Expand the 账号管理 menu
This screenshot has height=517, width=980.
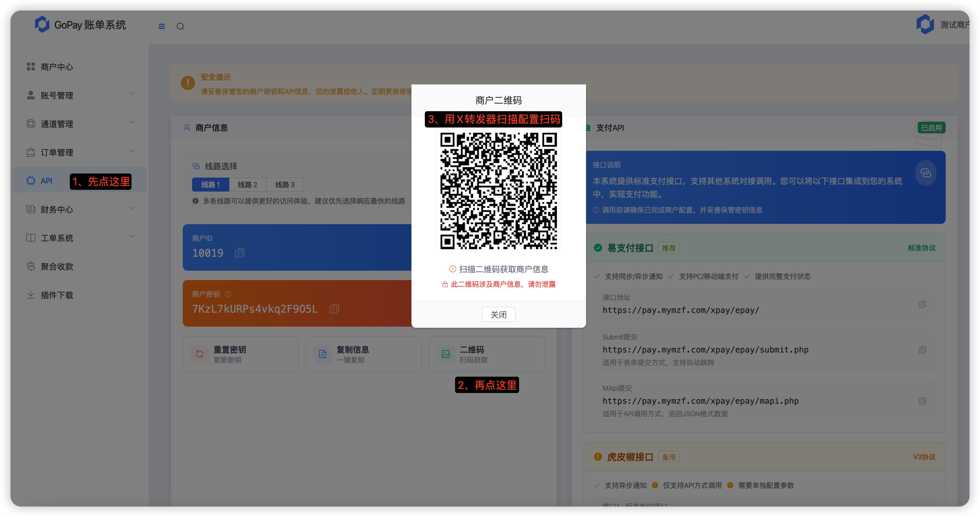pos(79,95)
